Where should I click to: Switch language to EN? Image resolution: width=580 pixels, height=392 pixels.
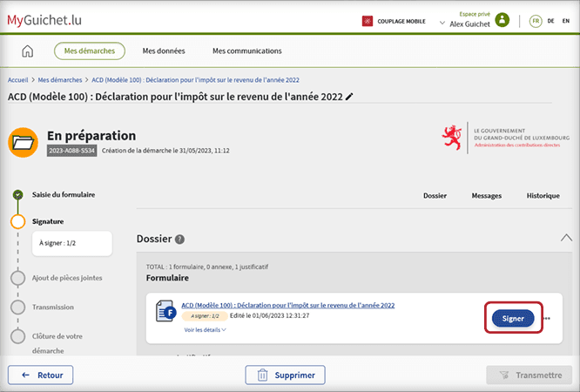(x=565, y=21)
